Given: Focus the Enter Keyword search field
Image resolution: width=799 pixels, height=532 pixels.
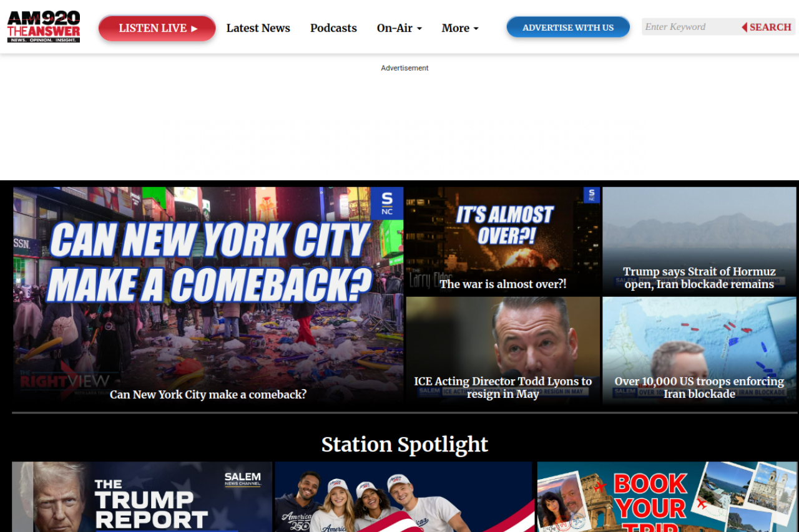Looking at the screenshot, I should [690, 27].
